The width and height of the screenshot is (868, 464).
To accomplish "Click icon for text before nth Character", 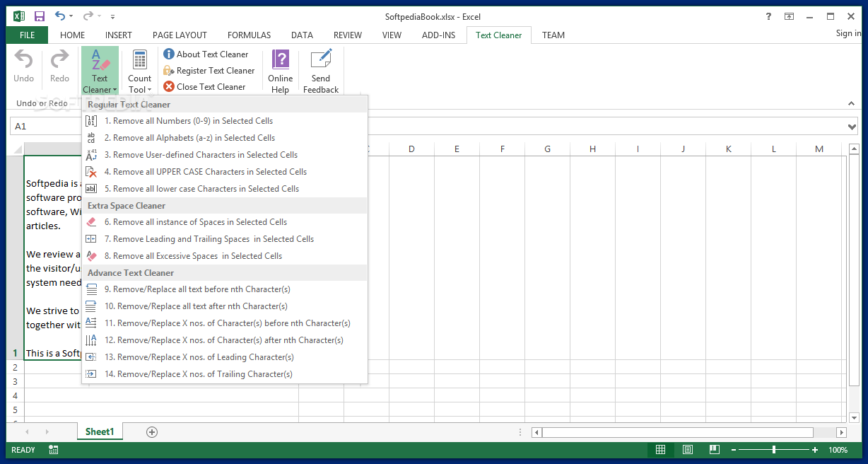I will point(91,289).
